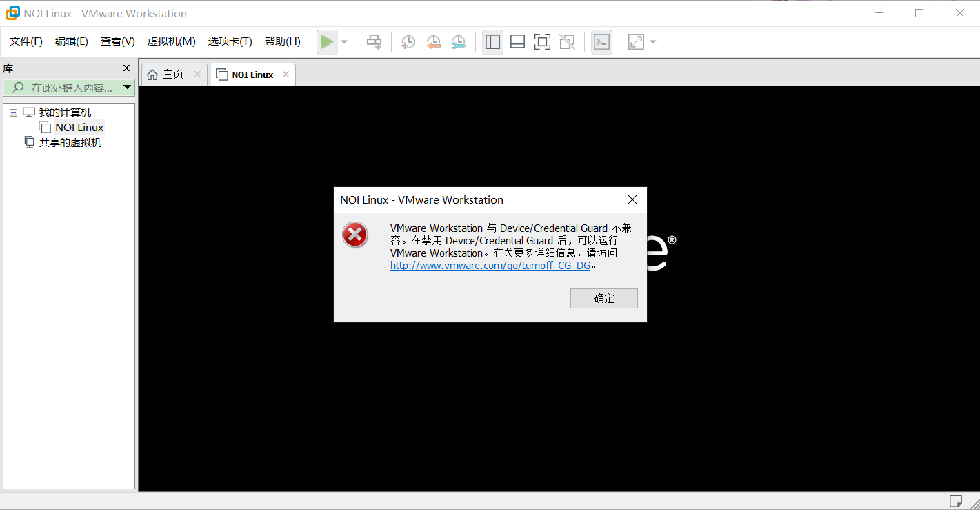Expand the stretch guest display dropdown
The height and width of the screenshot is (510, 980).
[652, 41]
